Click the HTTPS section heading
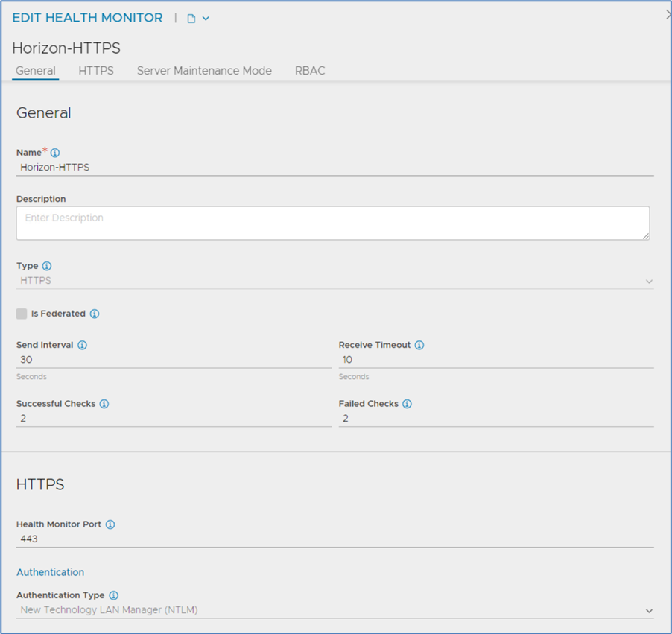 click(40, 484)
